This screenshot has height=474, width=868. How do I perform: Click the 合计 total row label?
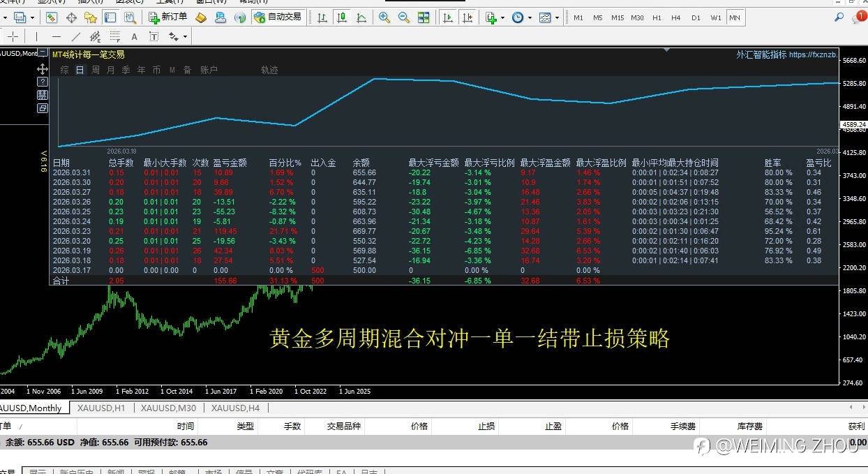click(x=61, y=281)
